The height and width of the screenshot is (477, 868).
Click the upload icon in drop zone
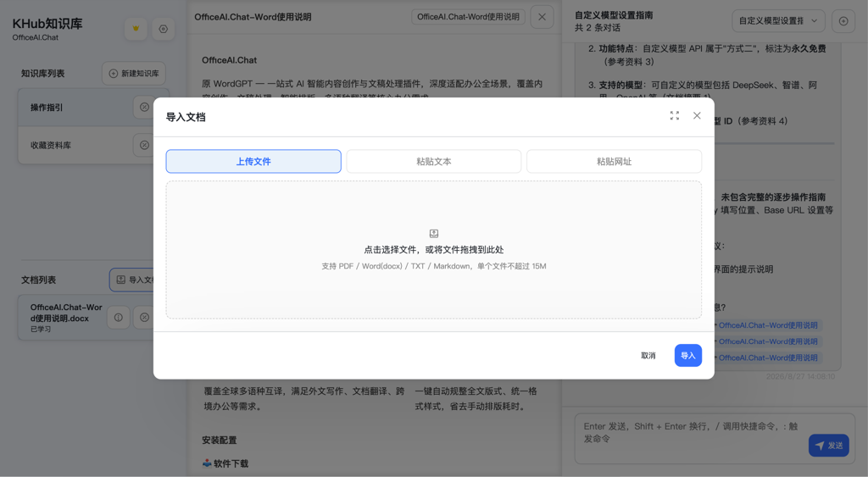[x=434, y=234]
